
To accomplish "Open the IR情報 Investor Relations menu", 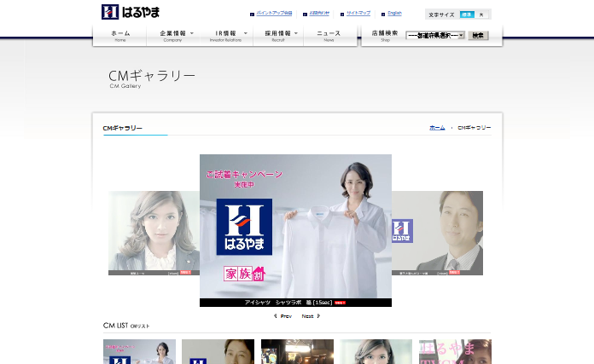I will [x=226, y=36].
